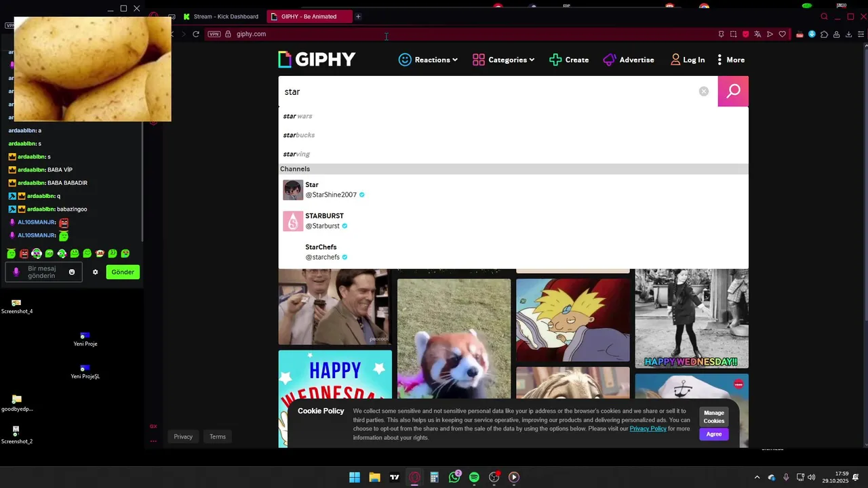Click the translate page icon
The image size is (868, 488).
pyautogui.click(x=757, y=34)
